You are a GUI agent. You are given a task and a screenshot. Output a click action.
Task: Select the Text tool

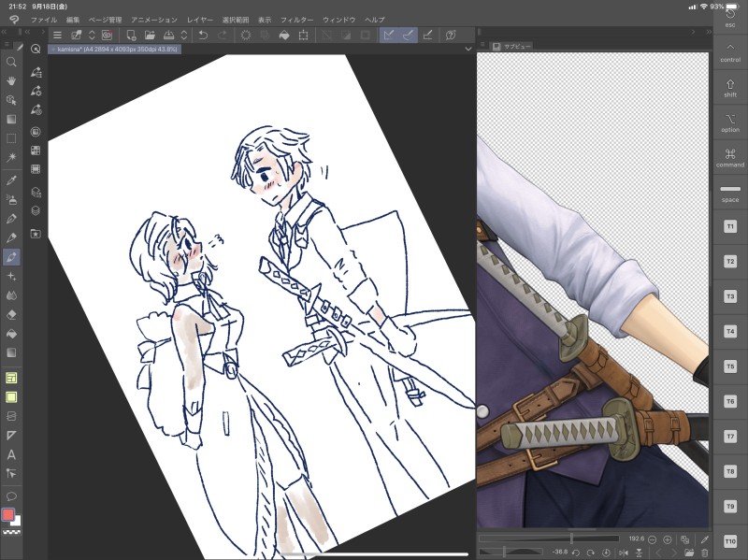click(x=11, y=454)
